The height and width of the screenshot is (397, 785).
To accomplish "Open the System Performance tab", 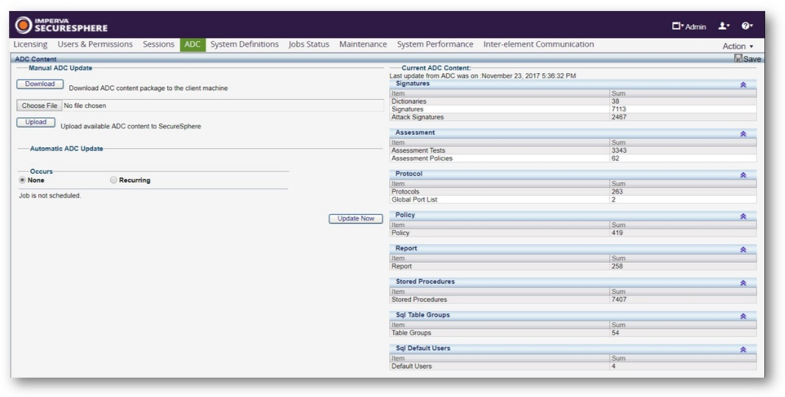I will point(435,44).
